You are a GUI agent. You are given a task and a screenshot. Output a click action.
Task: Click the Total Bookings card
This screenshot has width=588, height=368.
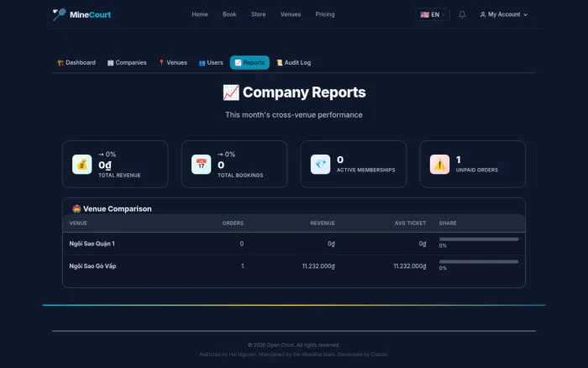pyautogui.click(x=234, y=165)
